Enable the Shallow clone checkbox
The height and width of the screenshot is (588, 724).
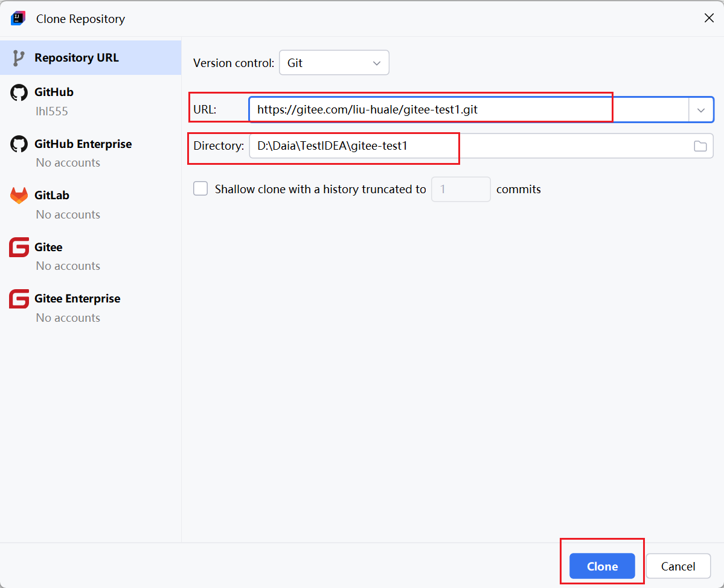200,189
